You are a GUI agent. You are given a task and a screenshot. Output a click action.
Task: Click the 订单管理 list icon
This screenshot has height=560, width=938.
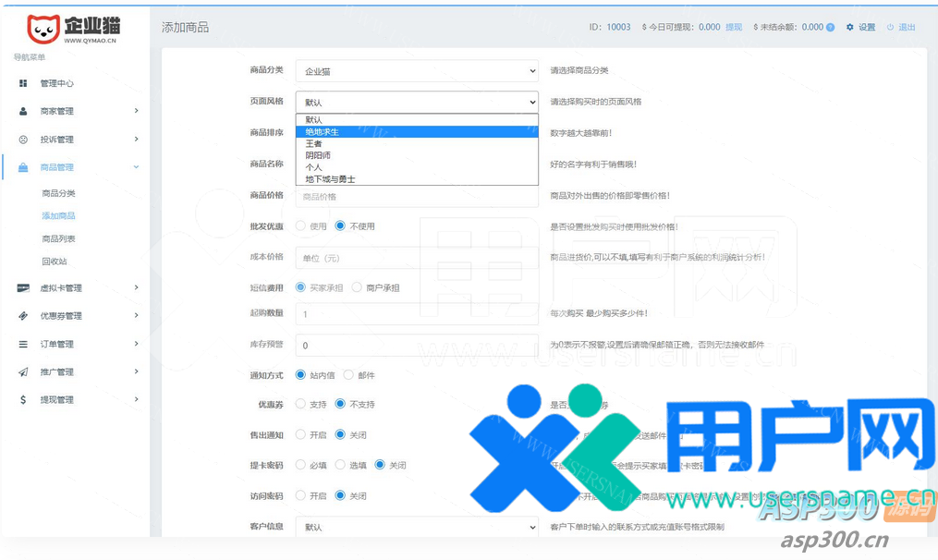[23, 344]
